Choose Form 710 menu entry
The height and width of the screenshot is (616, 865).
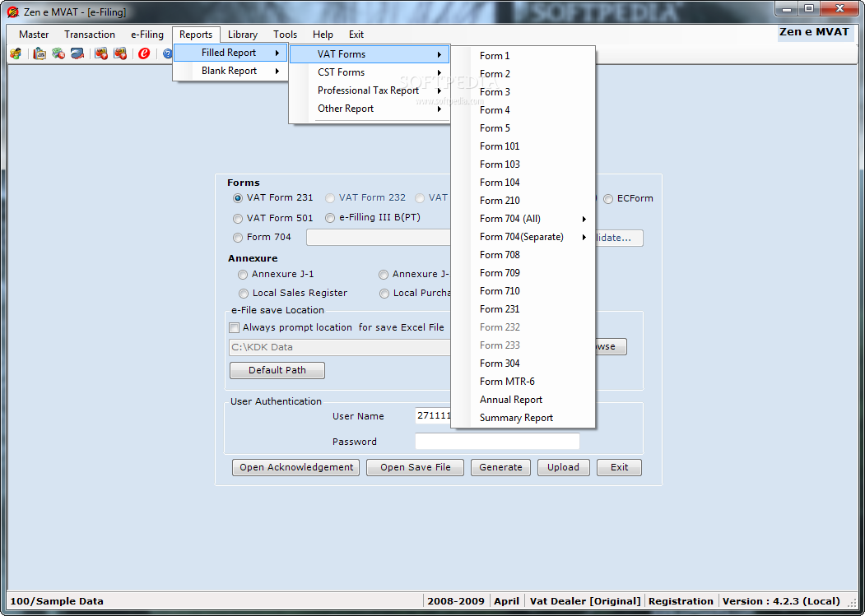click(x=523, y=291)
